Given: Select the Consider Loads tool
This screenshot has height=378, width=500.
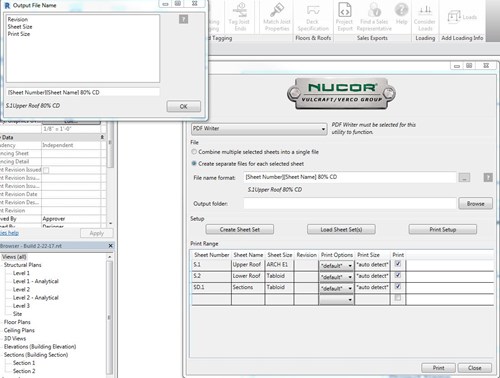Looking at the screenshot, I should (425, 17).
